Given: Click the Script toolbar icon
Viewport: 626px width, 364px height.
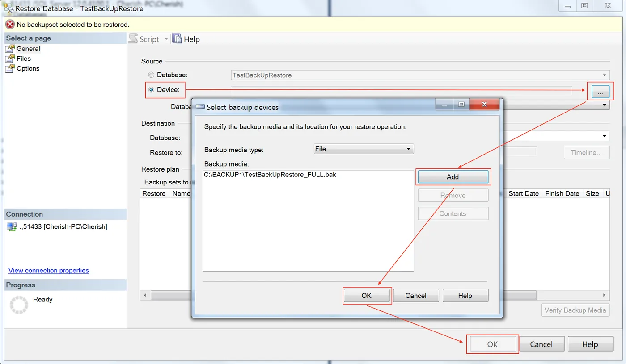Looking at the screenshot, I should [133, 39].
